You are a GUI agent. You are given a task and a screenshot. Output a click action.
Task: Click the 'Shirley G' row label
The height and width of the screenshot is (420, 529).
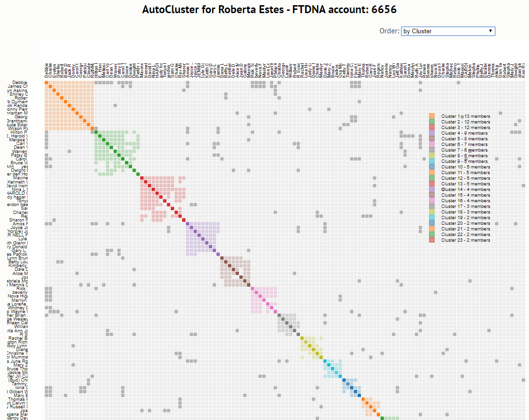coord(19,94)
